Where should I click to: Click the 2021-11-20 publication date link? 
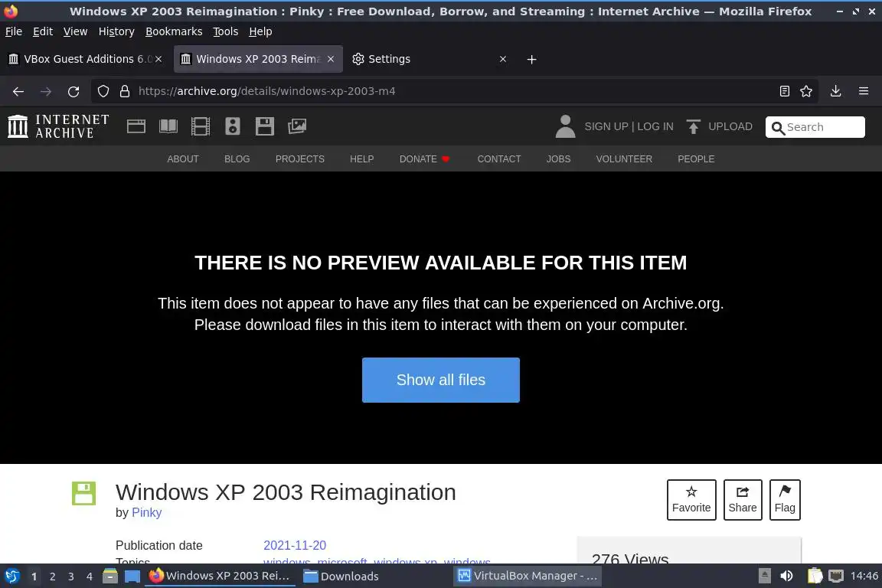(295, 545)
